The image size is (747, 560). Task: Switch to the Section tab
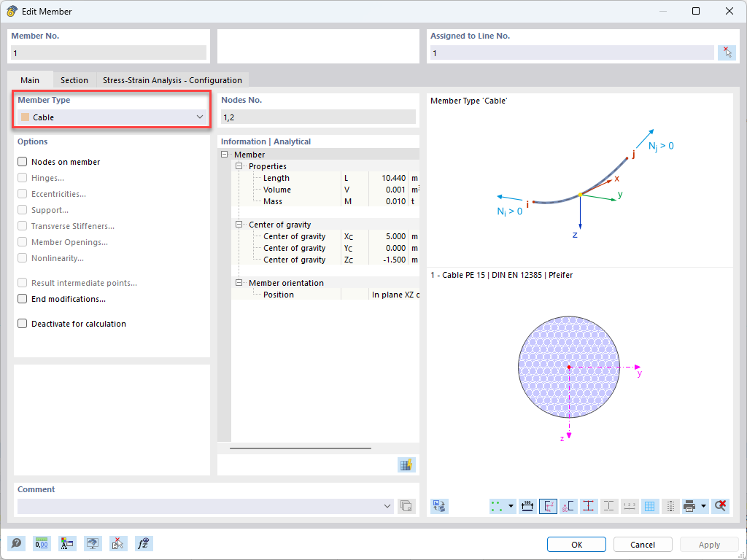tap(74, 79)
